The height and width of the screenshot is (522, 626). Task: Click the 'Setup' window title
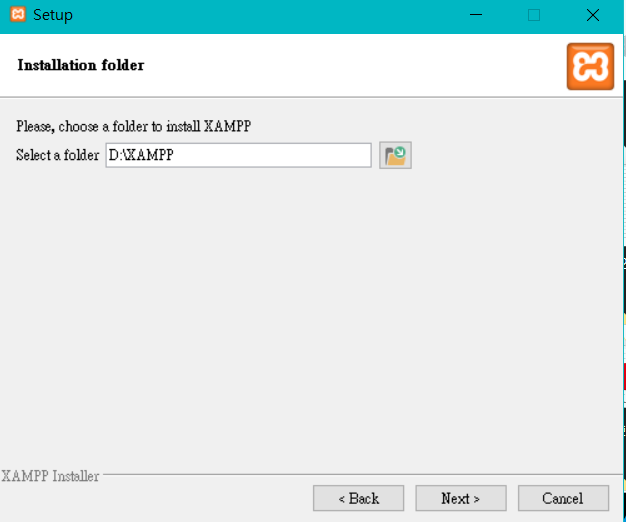point(53,16)
